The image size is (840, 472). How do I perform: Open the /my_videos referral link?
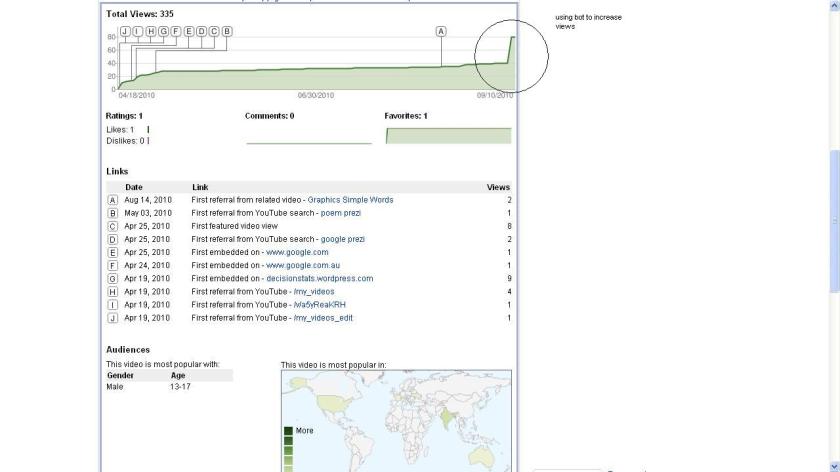(x=314, y=292)
